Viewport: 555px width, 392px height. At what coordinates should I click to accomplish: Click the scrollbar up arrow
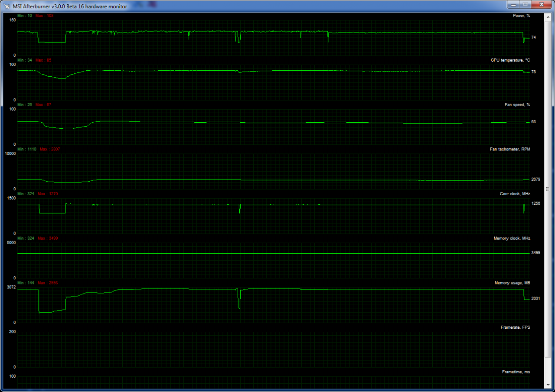(548, 16)
